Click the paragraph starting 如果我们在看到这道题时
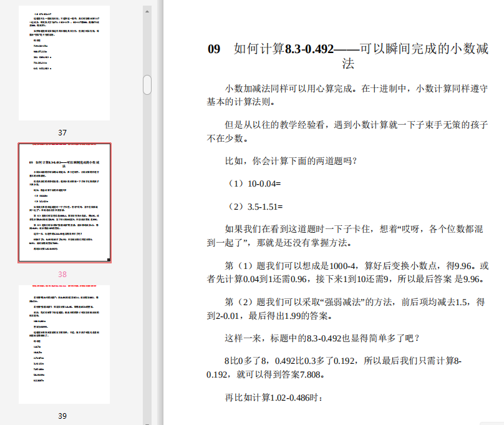The width and height of the screenshot is (504, 425). pos(345,236)
